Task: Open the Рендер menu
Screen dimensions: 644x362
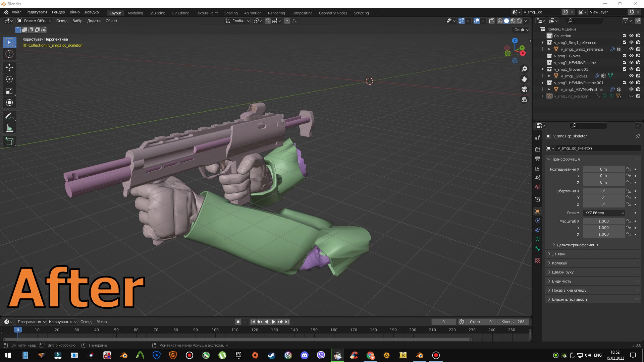Action: [58, 12]
